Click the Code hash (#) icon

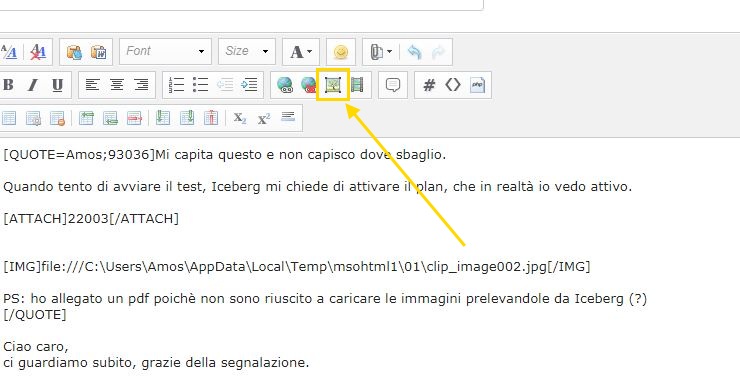click(x=429, y=85)
